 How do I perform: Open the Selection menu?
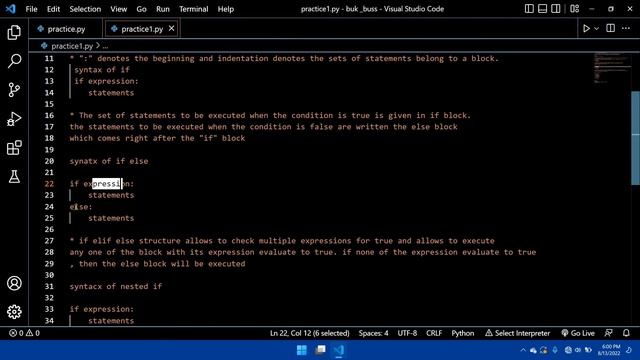(x=85, y=9)
